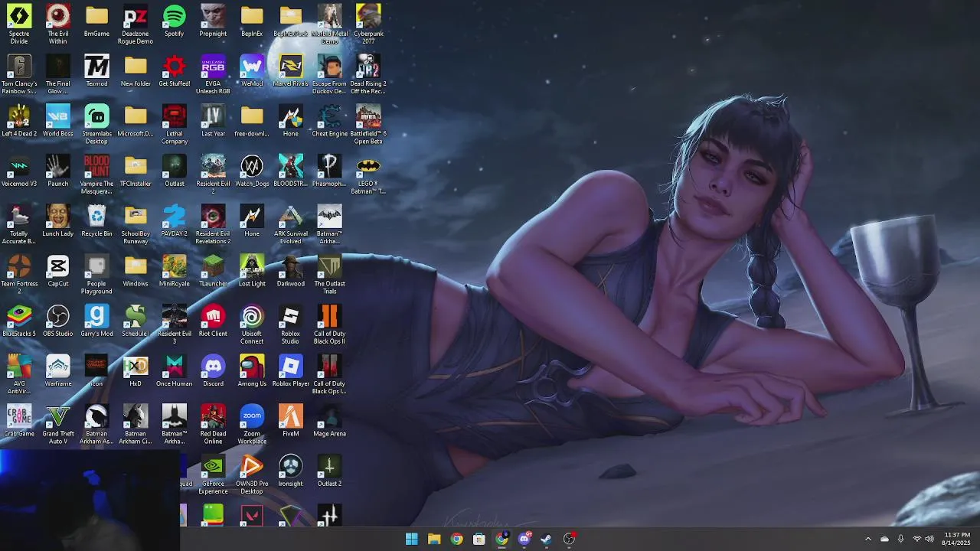Open Voicemod V3 shortcut
980x551 pixels.
click(x=19, y=171)
